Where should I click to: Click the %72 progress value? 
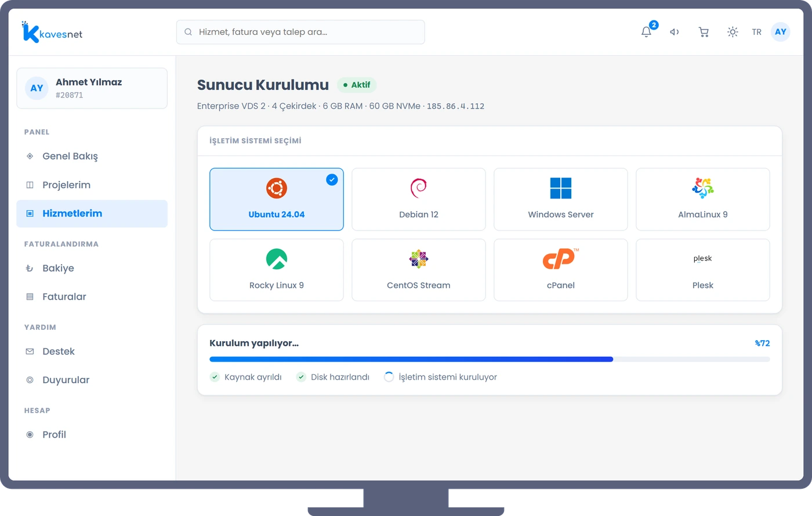(762, 343)
